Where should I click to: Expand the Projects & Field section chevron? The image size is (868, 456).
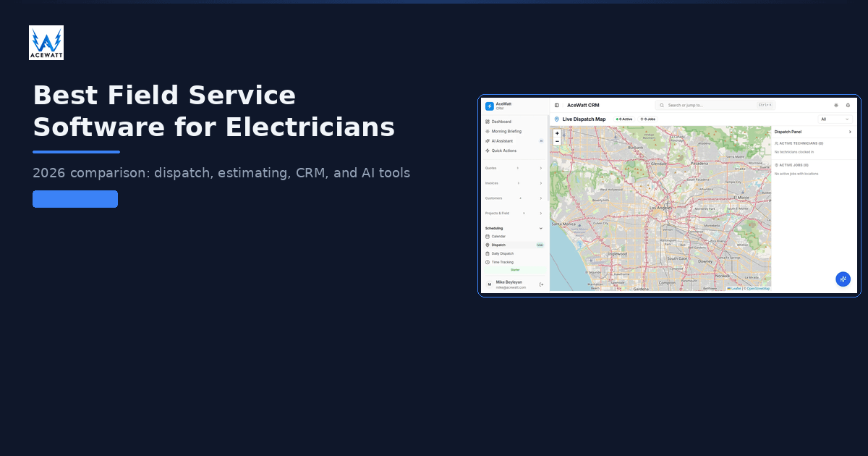540,214
